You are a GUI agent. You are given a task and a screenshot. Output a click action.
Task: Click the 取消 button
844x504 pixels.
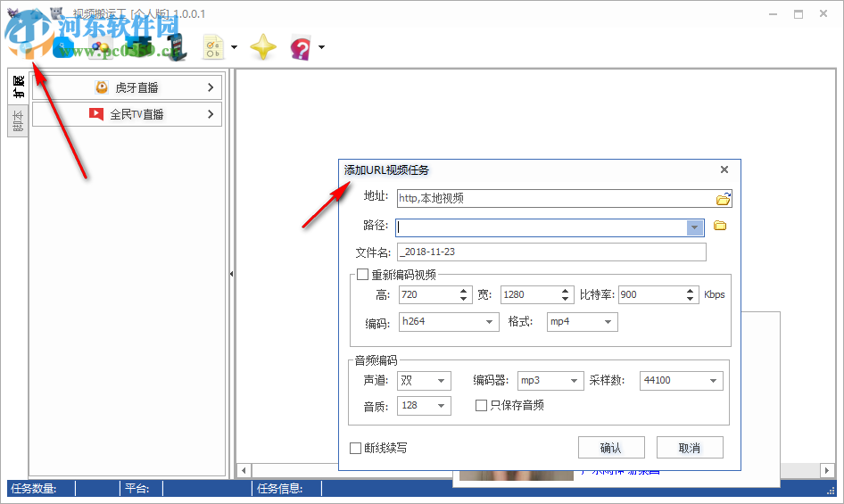coord(690,448)
